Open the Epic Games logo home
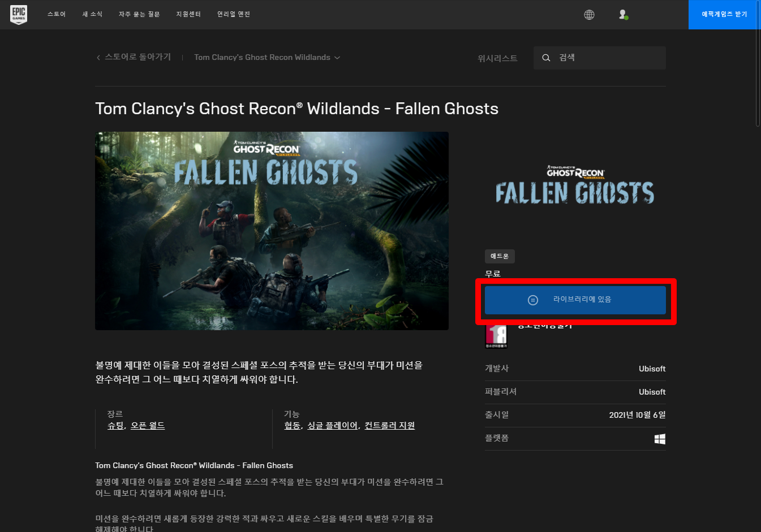The height and width of the screenshot is (532, 761). (x=19, y=15)
